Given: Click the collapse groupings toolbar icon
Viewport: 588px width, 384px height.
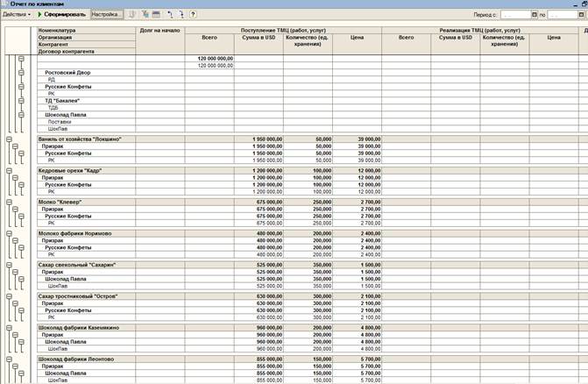Looking at the screenshot, I should click(x=171, y=15).
